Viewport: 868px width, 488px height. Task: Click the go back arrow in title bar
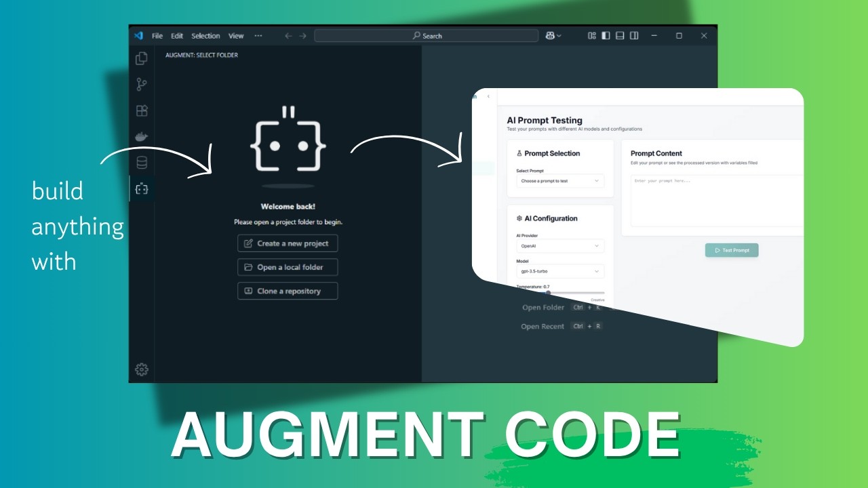point(288,36)
